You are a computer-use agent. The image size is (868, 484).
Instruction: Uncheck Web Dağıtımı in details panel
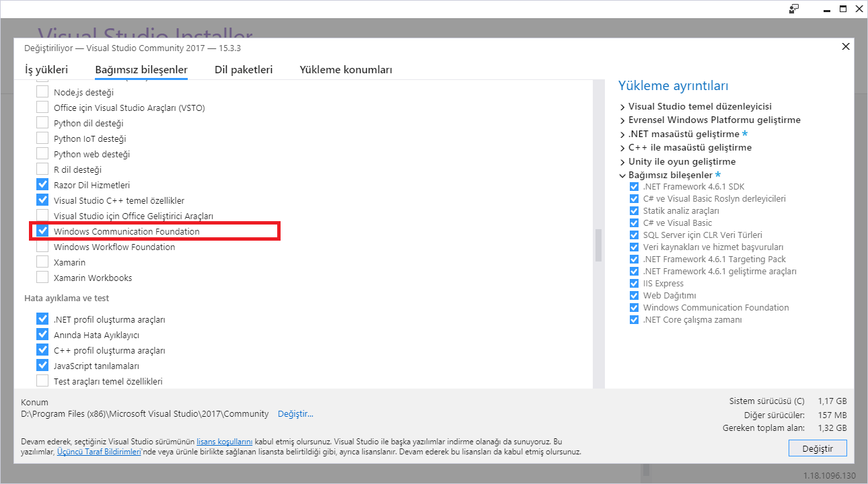pos(634,296)
